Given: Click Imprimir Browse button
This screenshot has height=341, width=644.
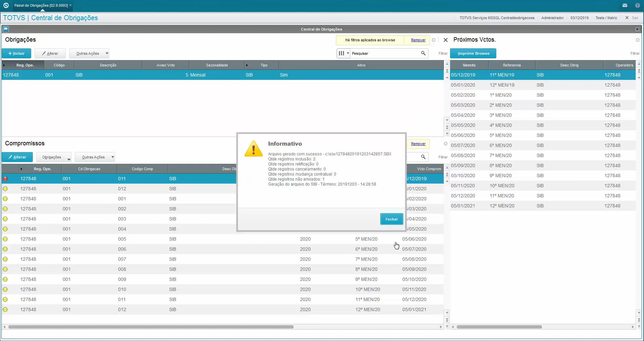Looking at the screenshot, I should pyautogui.click(x=473, y=53).
